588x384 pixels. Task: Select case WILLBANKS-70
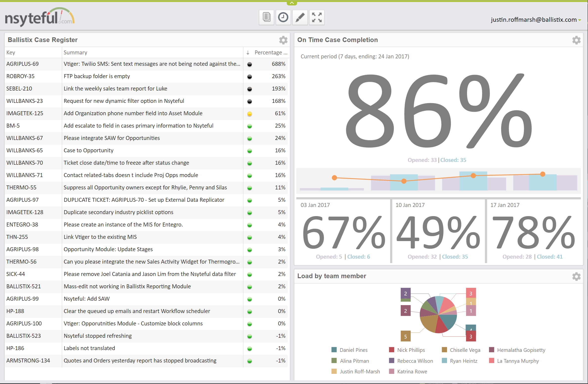25,163
